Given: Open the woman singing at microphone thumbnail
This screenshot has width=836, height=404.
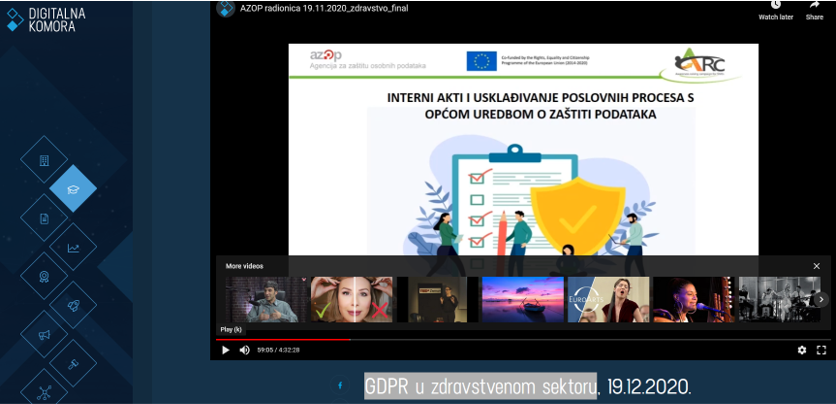Looking at the screenshot, I should 694,300.
